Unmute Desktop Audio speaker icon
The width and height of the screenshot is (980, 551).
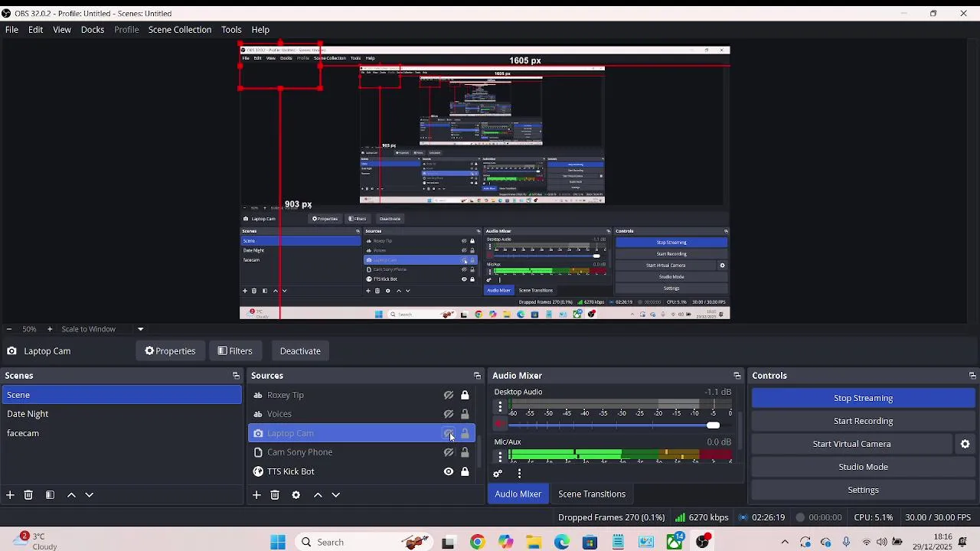pos(501,425)
